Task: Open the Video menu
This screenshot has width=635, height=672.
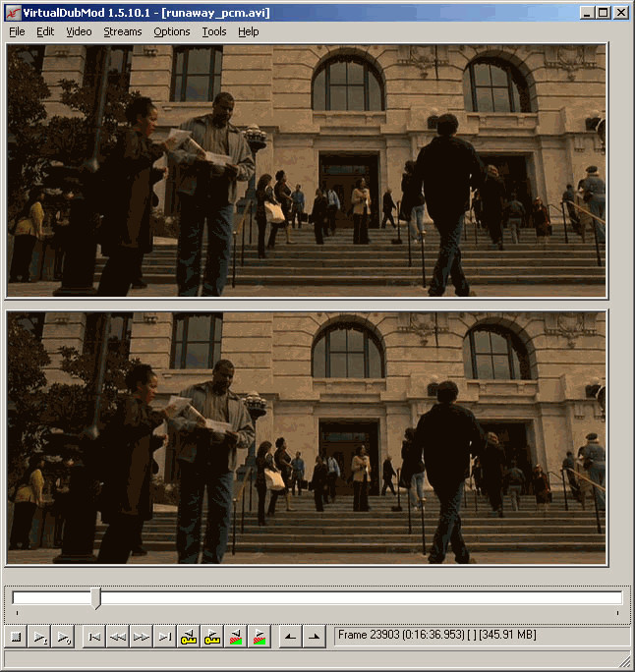Action: (x=79, y=31)
